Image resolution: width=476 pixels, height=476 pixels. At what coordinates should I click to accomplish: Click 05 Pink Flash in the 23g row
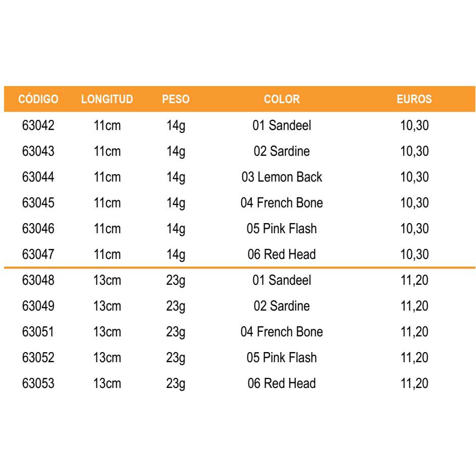pyautogui.click(x=282, y=358)
